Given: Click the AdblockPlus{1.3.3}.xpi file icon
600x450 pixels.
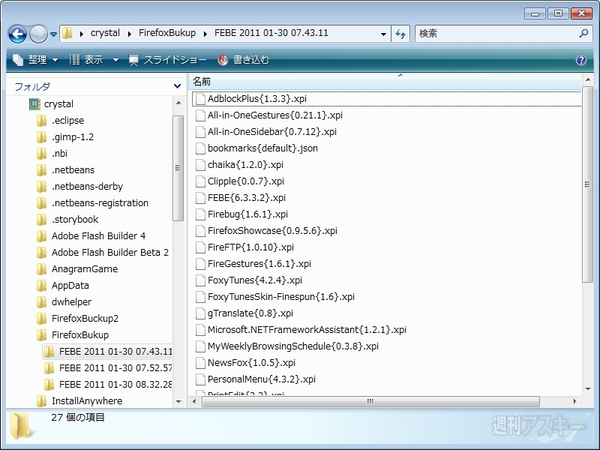Looking at the screenshot, I should 201,99.
